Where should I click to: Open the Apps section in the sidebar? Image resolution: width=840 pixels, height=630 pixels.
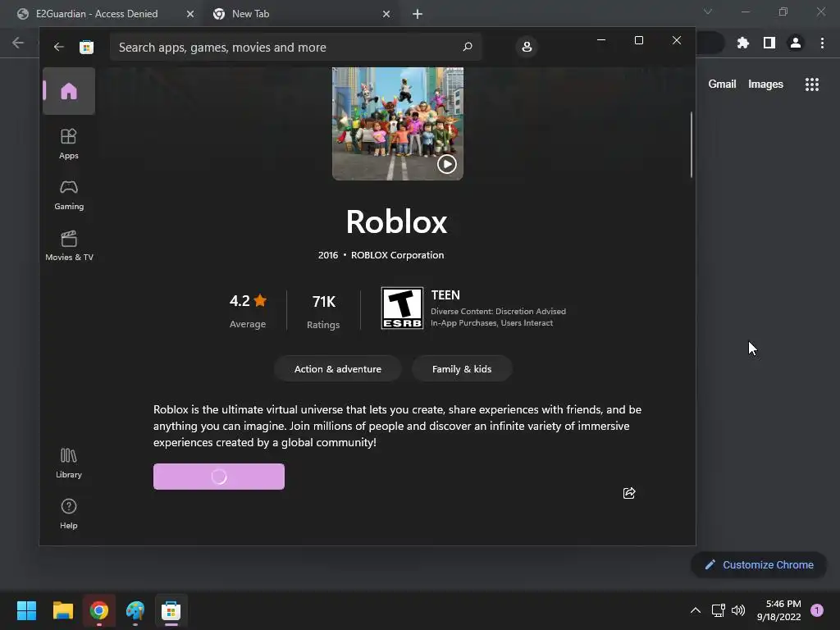click(69, 144)
